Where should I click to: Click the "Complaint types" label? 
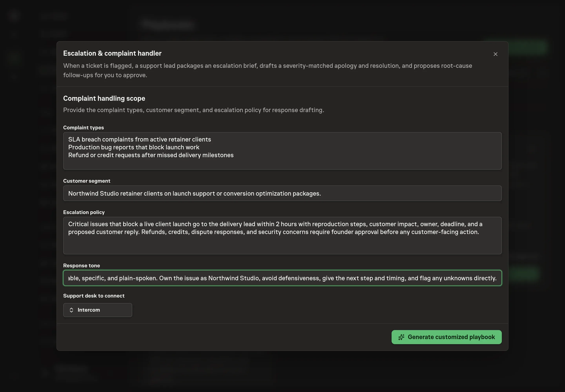click(x=83, y=127)
